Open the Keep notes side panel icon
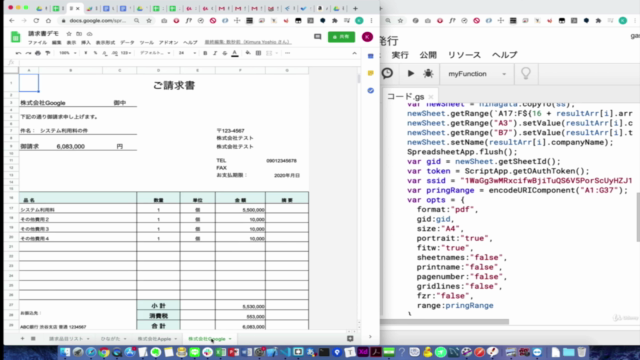This screenshot has width=640, height=360. (371, 73)
